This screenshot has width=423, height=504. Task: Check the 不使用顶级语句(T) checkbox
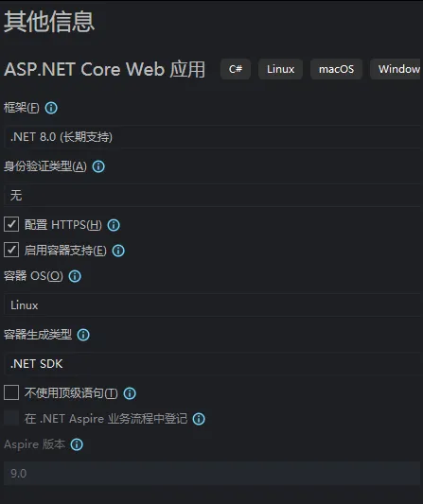(x=11, y=392)
